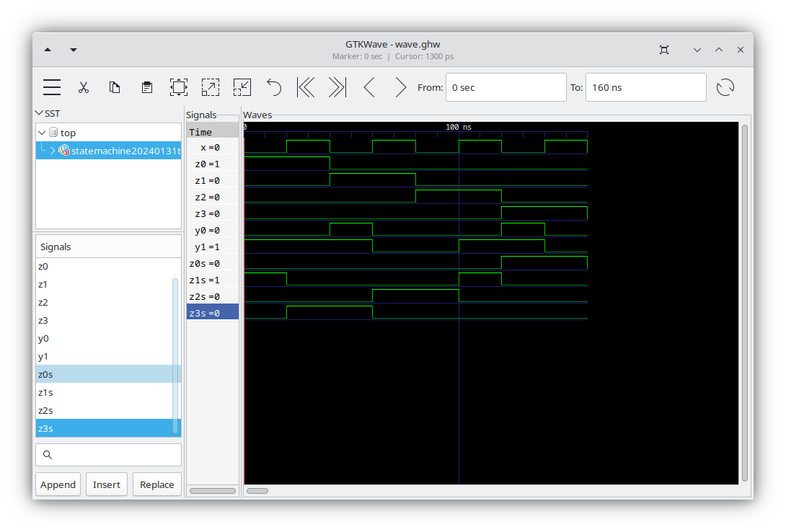Click the Replace button
786x532 pixels.
point(156,484)
